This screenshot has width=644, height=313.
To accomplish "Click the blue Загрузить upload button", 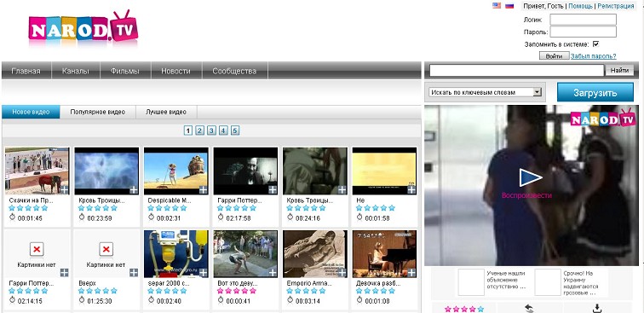I will pos(595,93).
